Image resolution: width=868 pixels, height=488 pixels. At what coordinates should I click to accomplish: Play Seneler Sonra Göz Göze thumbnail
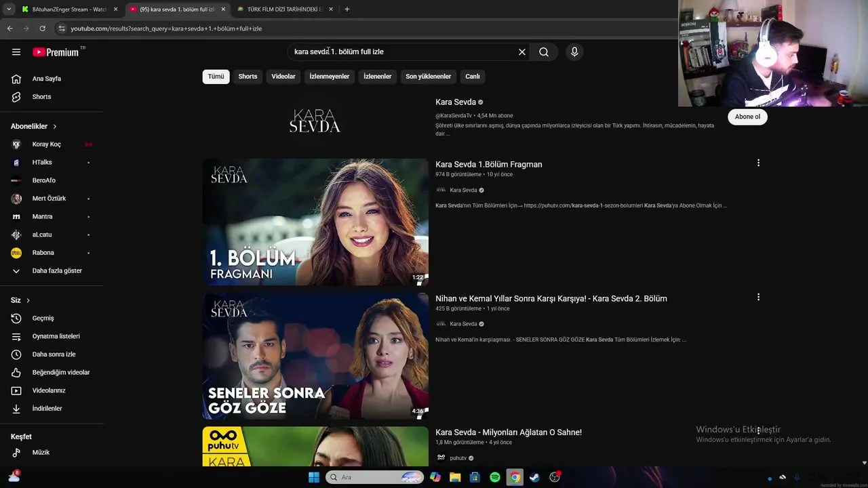coord(315,356)
